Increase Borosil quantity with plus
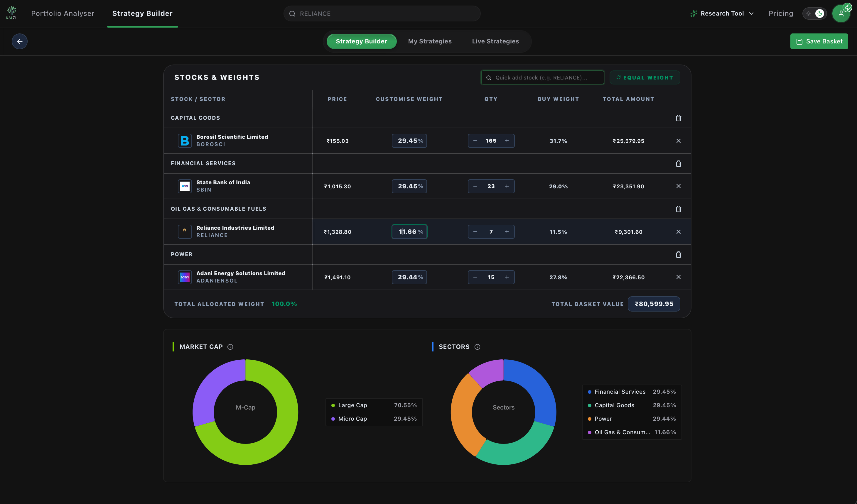 [x=507, y=141]
